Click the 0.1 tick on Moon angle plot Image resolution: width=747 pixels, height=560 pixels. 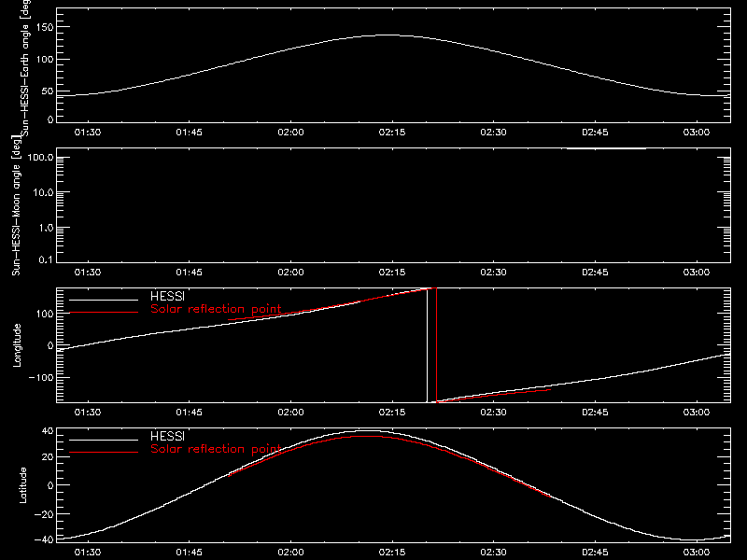coord(46,259)
